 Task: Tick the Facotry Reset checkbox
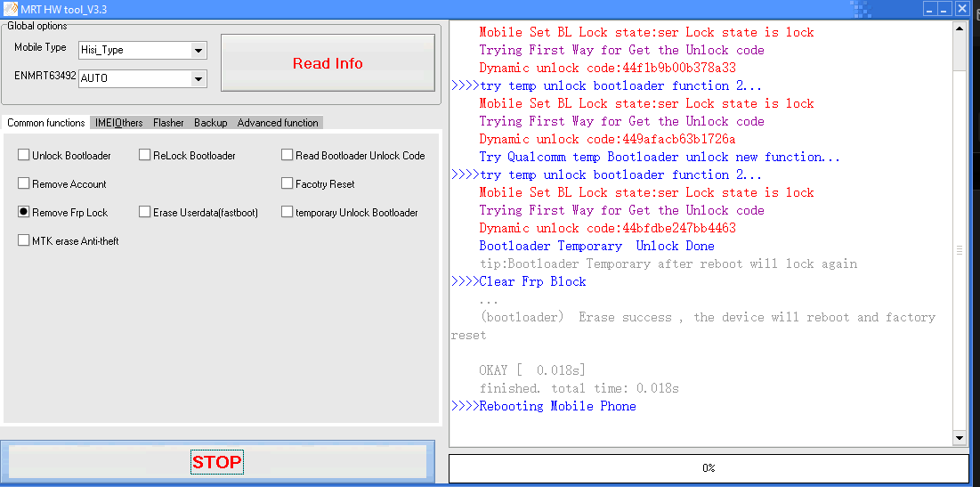click(x=287, y=183)
